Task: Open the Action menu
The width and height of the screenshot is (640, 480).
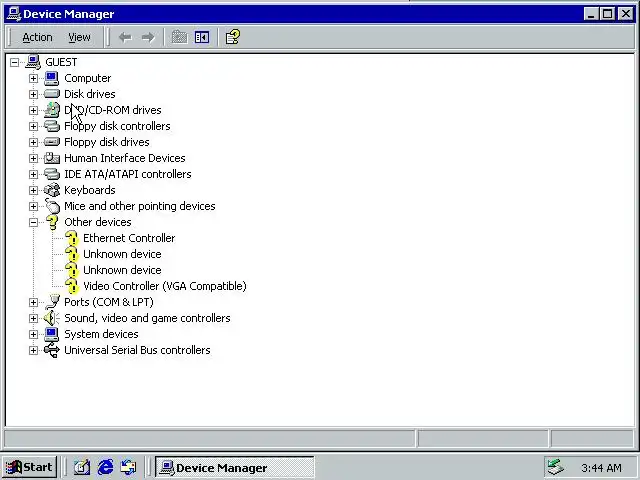Action: tap(37, 38)
